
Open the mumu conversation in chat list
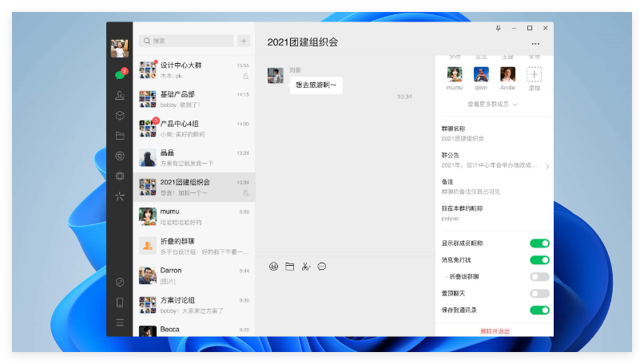click(194, 216)
